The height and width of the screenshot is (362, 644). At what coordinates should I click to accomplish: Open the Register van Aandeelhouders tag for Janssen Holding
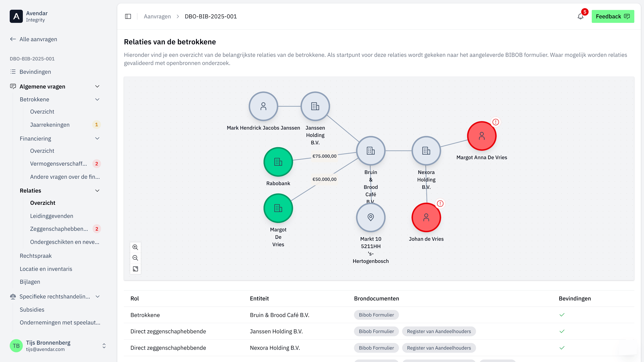[439, 331]
